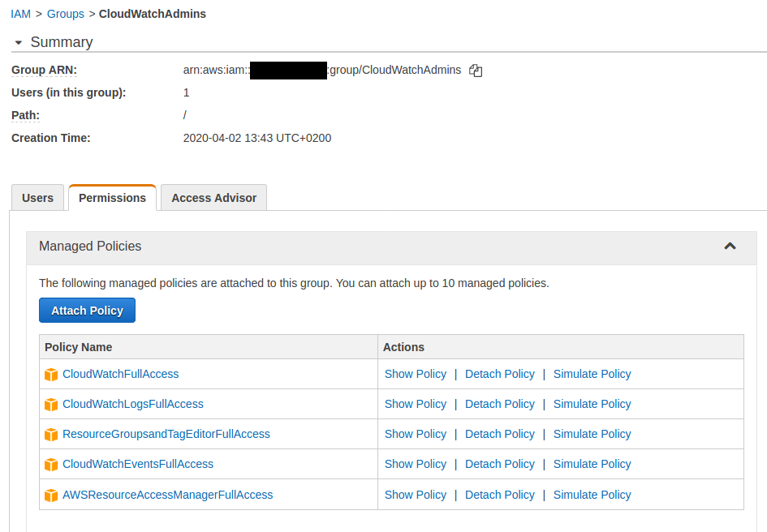Viewport: 767px width, 532px height.
Task: Click the CloudWatchFullAccess policy box icon
Action: [51, 375]
